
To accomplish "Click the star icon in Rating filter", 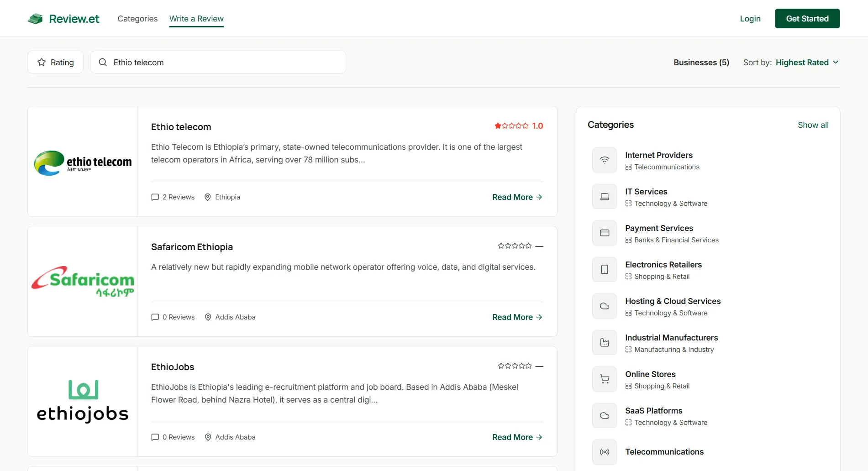I will click(x=42, y=62).
